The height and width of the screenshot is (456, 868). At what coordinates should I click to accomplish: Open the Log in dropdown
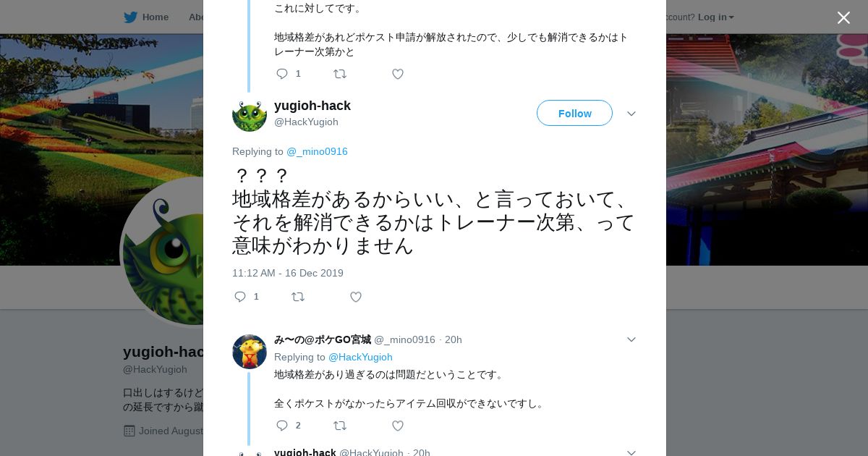pyautogui.click(x=715, y=17)
